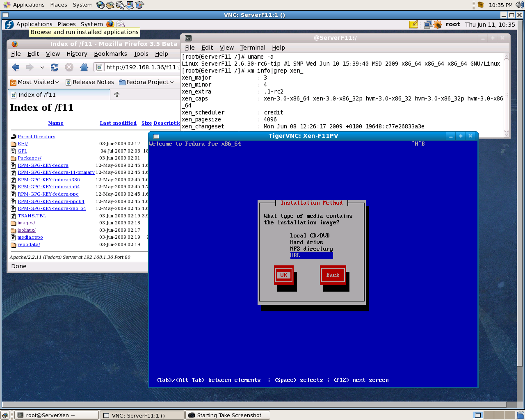Click the Firefox forward arrow
This screenshot has height=420, width=525.
(30, 67)
